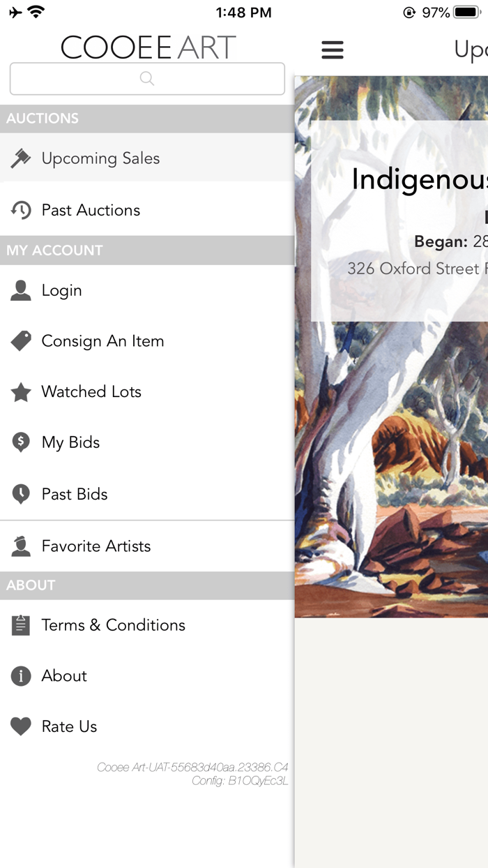
Task: Click the Past Auctions history clock icon
Action: pos(21,209)
